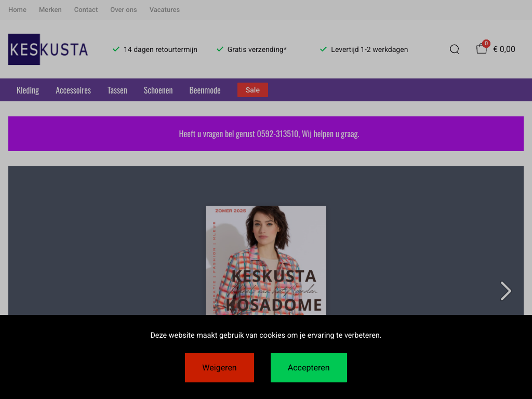Image resolution: width=532 pixels, height=399 pixels.
Task: Open the Accessoires category menu
Action: 73,90
